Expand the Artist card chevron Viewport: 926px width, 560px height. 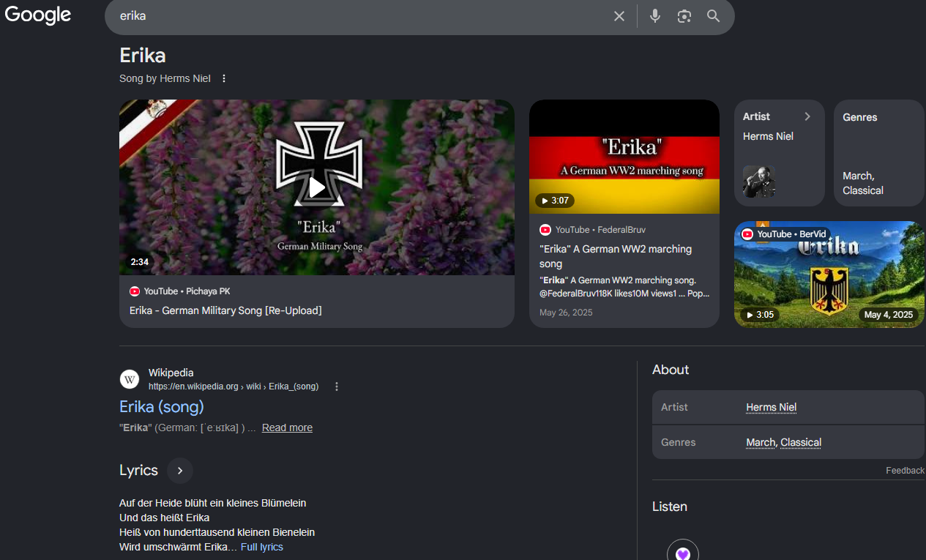point(807,116)
